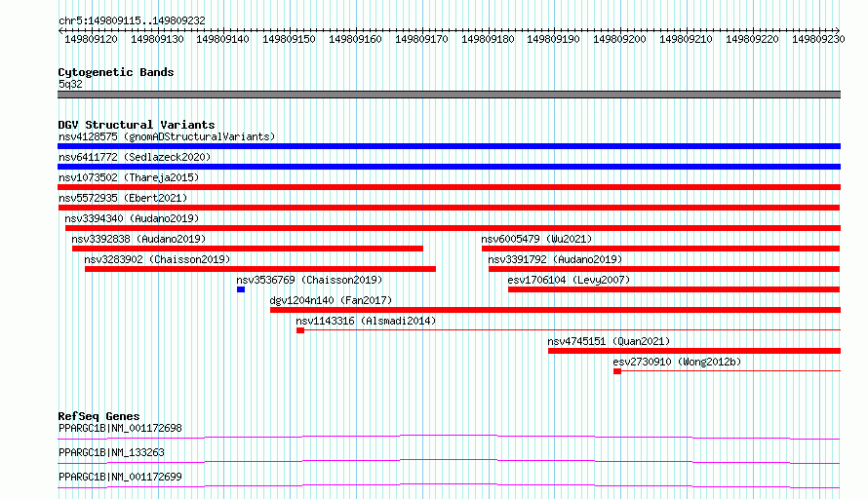Click the red bar of nsv5572935
This screenshot has width=868, height=499.
click(x=449, y=208)
